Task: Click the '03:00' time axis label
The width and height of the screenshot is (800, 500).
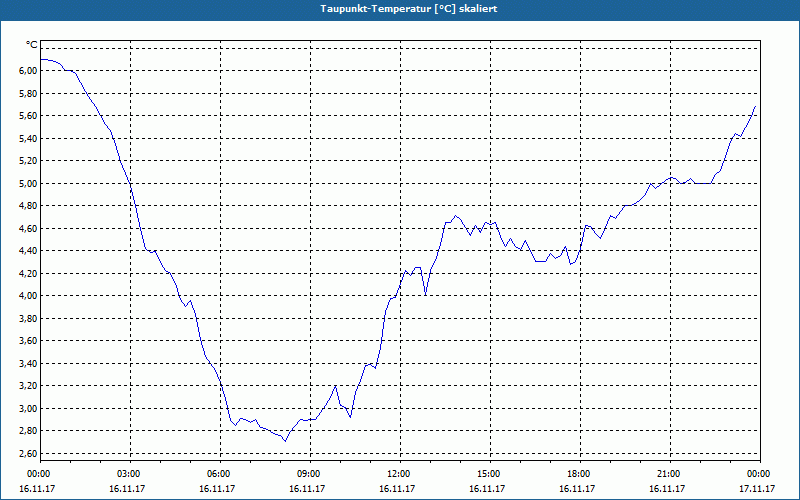Action: pyautogui.click(x=131, y=474)
